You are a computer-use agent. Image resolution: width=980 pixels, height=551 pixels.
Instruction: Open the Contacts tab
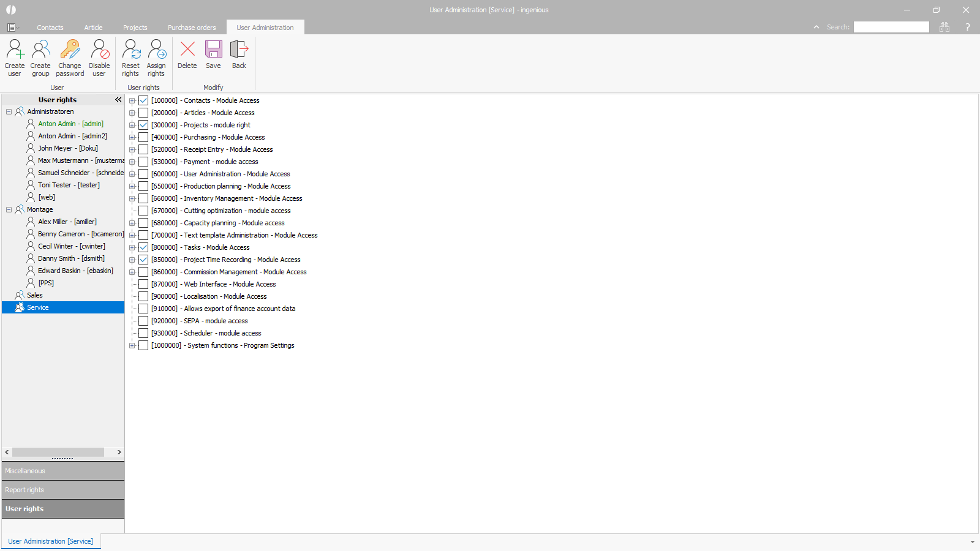[50, 28]
